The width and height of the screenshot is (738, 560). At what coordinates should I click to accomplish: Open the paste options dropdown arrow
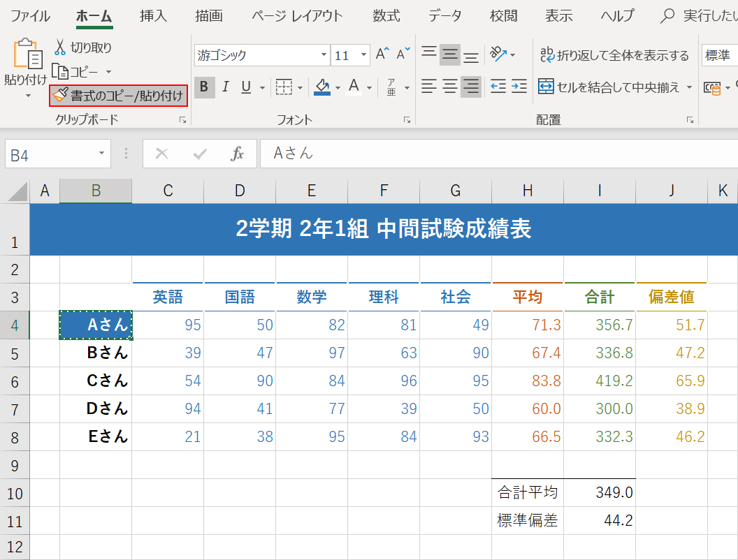tap(28, 96)
